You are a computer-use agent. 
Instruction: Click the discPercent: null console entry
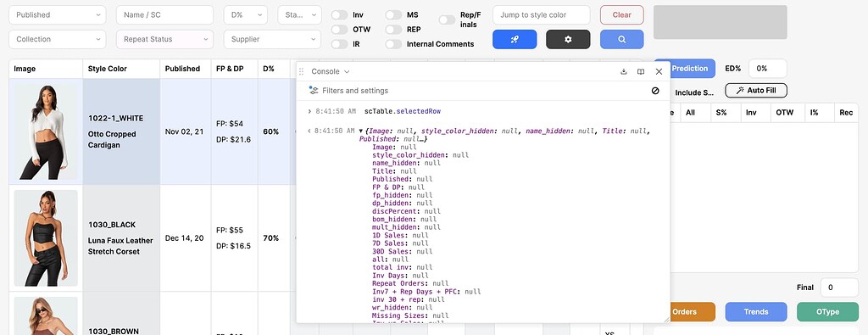point(406,211)
